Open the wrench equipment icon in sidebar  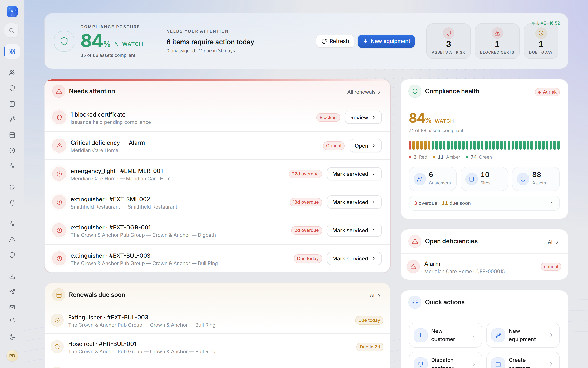[x=12, y=119]
